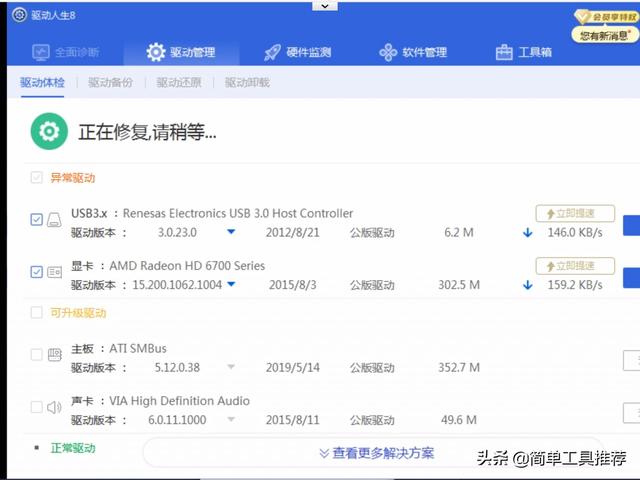Click the 302.5 M file size
Screen dimensions: 640x480
459,285
